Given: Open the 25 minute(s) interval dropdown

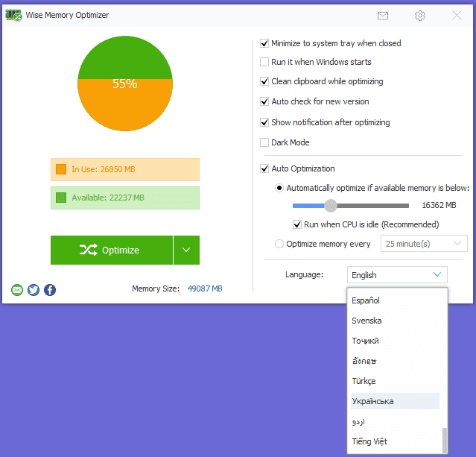Looking at the screenshot, I should click(424, 244).
